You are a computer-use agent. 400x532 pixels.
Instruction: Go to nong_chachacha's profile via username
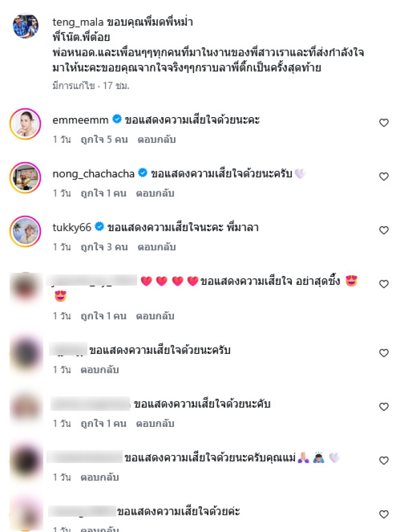[93, 174]
